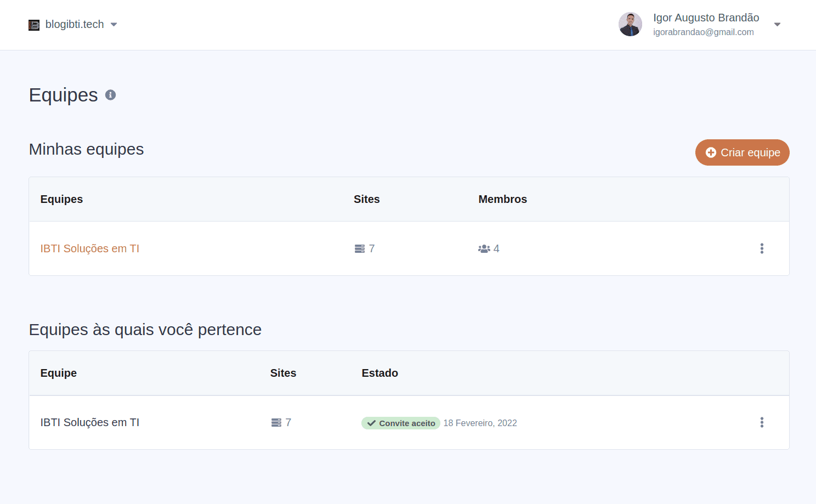Click the sites server icon in joined teams row

click(276, 423)
